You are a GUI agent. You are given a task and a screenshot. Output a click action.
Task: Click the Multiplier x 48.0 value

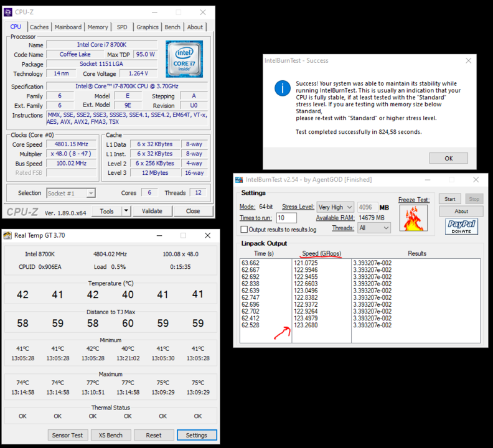point(72,154)
